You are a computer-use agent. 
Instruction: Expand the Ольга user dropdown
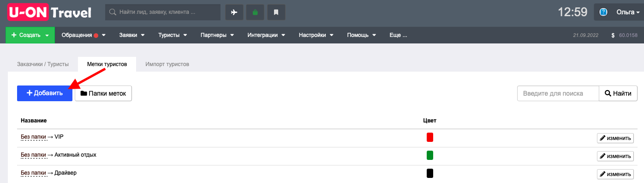coord(627,12)
